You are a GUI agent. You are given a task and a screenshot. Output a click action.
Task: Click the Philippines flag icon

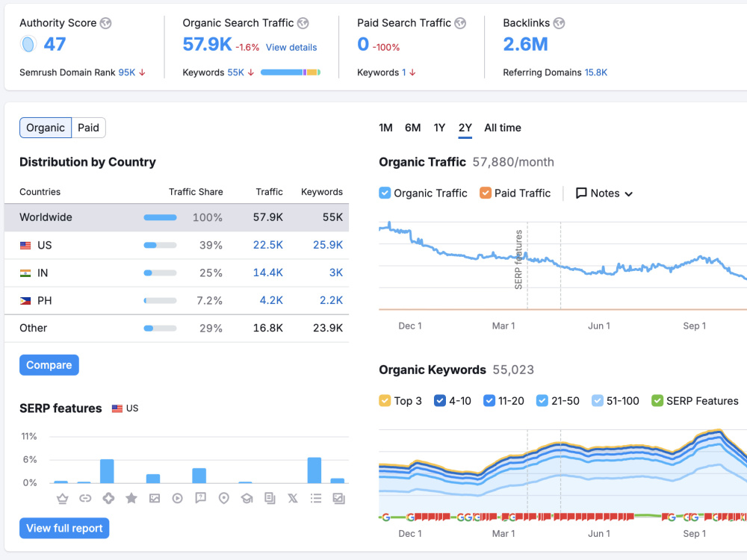[25, 300]
